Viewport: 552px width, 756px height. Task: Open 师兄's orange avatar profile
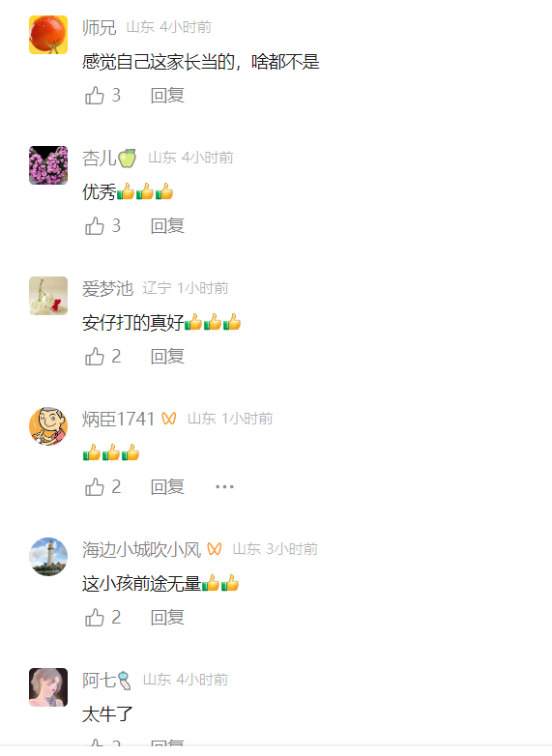pos(48,35)
